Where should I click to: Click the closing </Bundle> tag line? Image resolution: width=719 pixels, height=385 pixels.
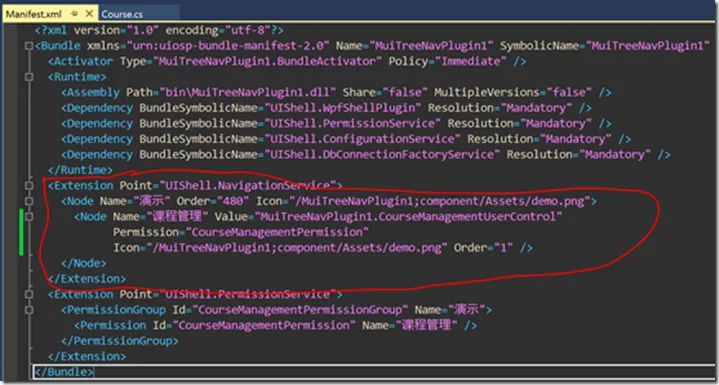(x=63, y=371)
